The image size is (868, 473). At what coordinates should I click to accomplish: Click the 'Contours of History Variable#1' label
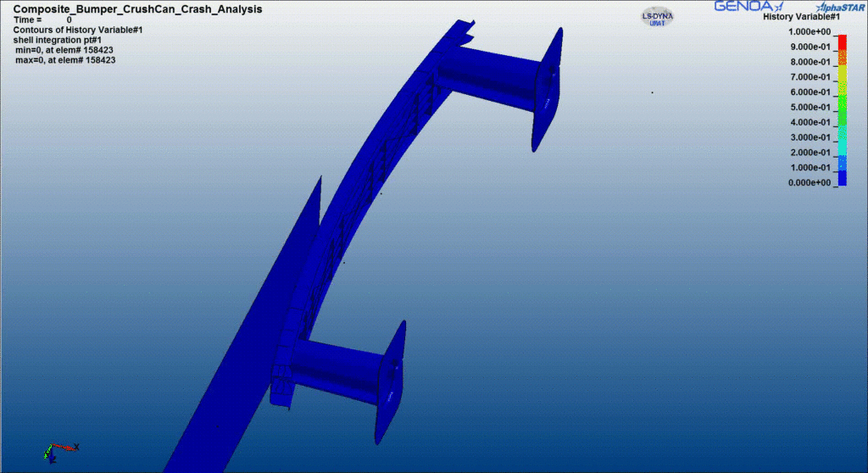tap(77, 30)
